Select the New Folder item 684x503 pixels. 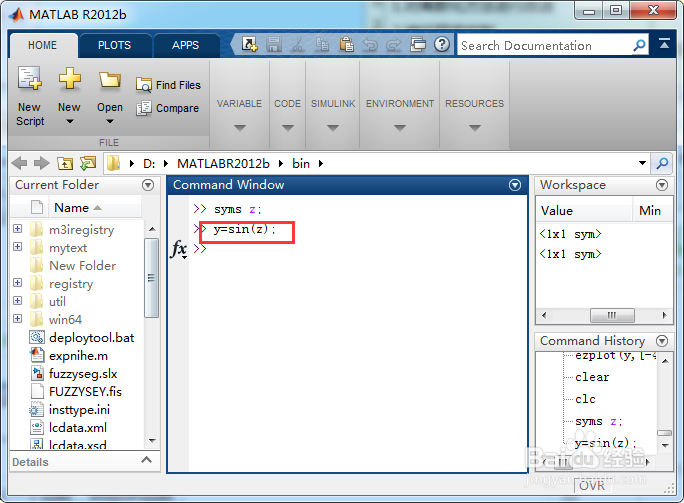pyautogui.click(x=82, y=266)
